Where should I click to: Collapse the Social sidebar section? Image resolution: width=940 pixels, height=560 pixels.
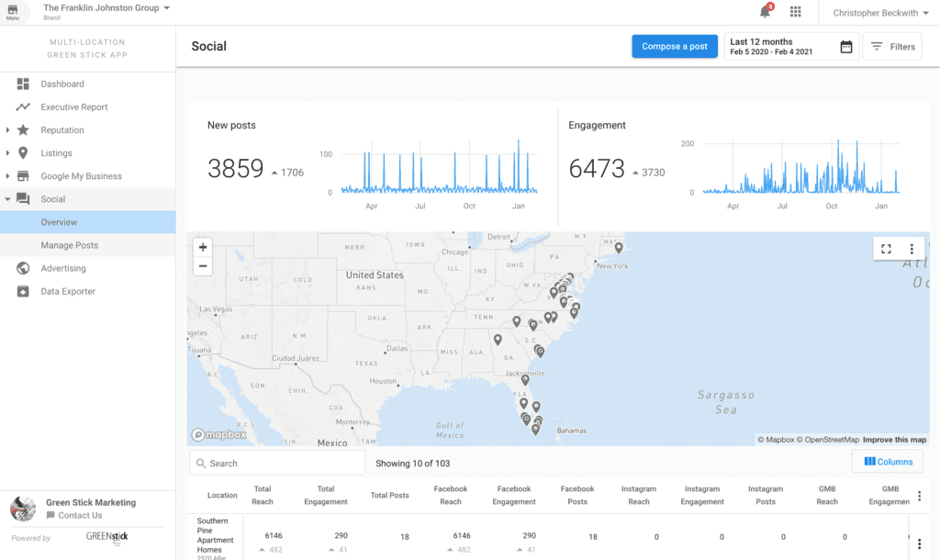pyautogui.click(x=8, y=199)
